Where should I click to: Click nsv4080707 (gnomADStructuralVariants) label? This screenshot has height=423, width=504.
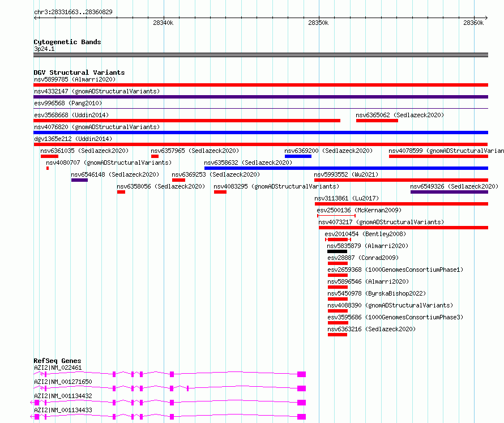[x=109, y=163]
